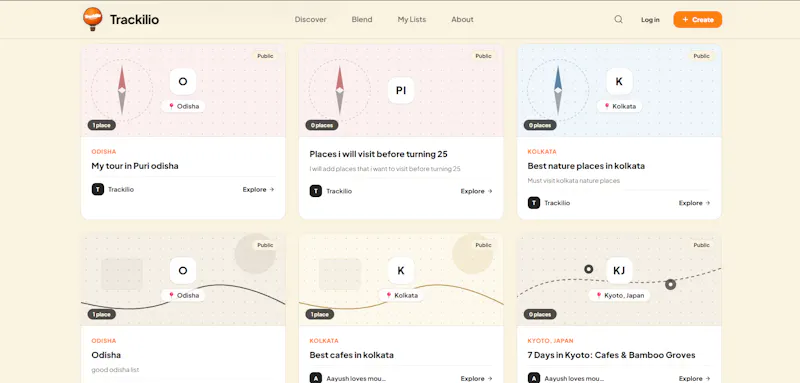Click the 'good odisha list' description
Screen dimensions: 800x383
click(115, 370)
